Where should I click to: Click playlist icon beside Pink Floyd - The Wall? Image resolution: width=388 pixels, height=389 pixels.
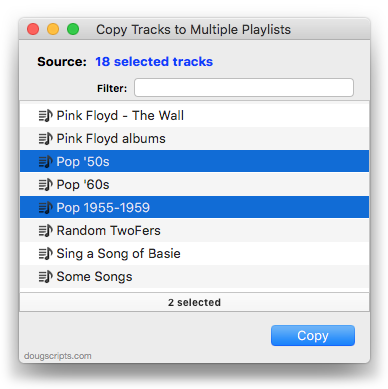(45, 116)
